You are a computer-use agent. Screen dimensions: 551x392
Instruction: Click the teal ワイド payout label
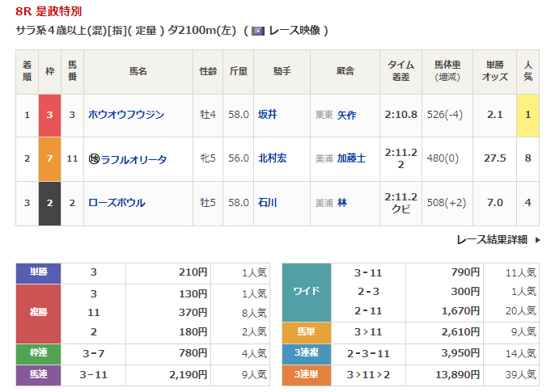point(306,291)
